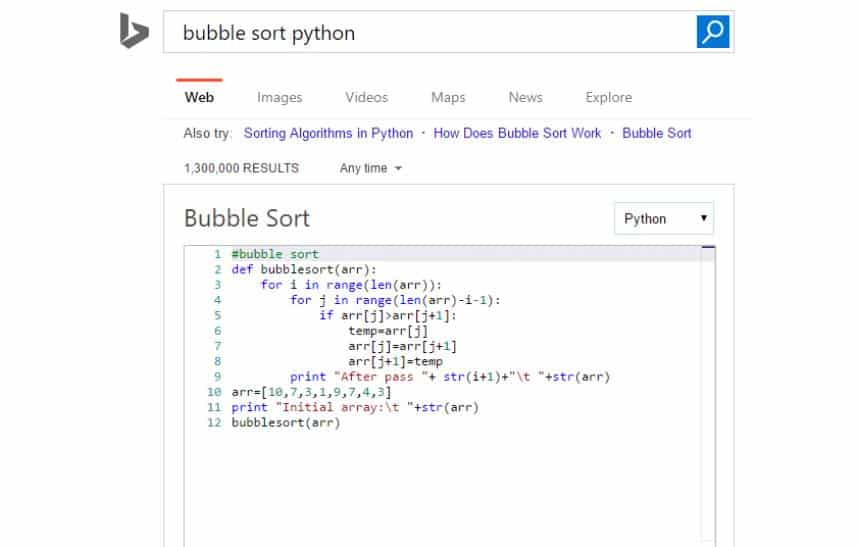
Task: Select the Web tab
Action: tap(199, 97)
